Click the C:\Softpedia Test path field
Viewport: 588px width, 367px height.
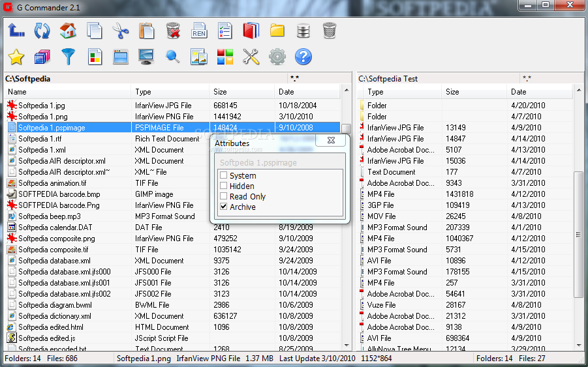tap(439, 79)
